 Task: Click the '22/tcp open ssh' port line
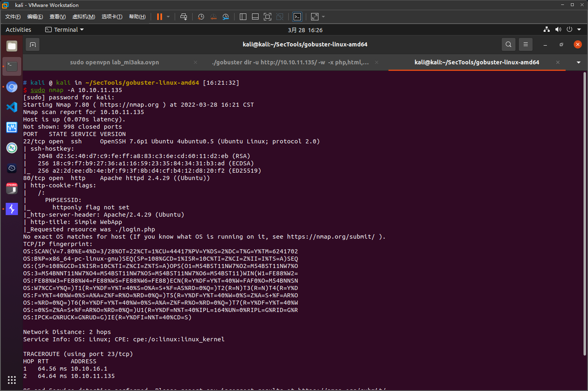click(x=171, y=141)
